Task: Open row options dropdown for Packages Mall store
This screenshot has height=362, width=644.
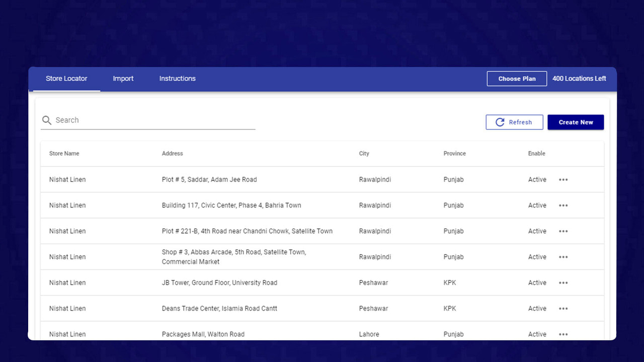Action: [563, 334]
